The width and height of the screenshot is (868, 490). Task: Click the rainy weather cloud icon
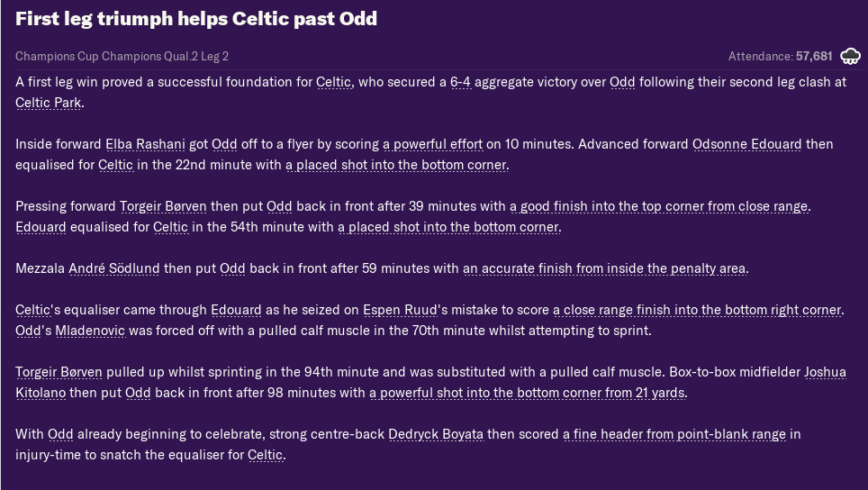click(850, 56)
